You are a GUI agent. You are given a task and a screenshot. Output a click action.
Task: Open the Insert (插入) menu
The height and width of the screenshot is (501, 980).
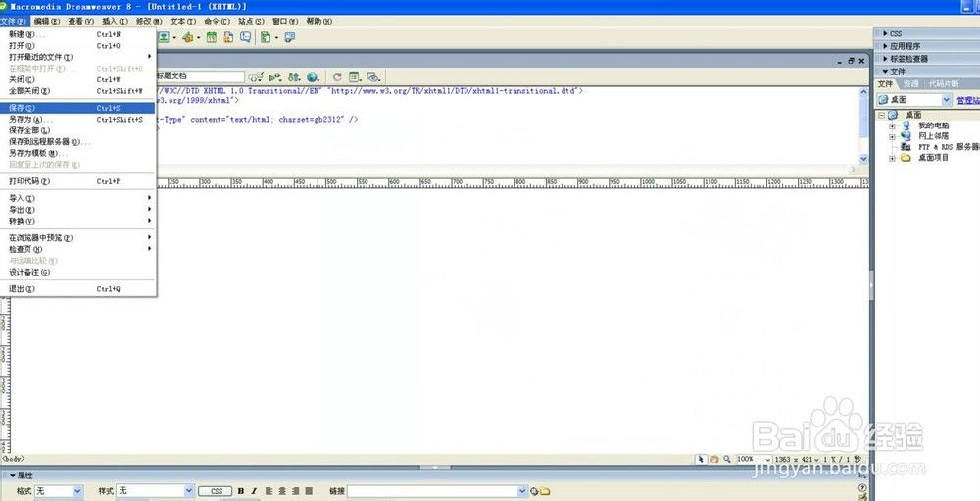[x=115, y=22]
